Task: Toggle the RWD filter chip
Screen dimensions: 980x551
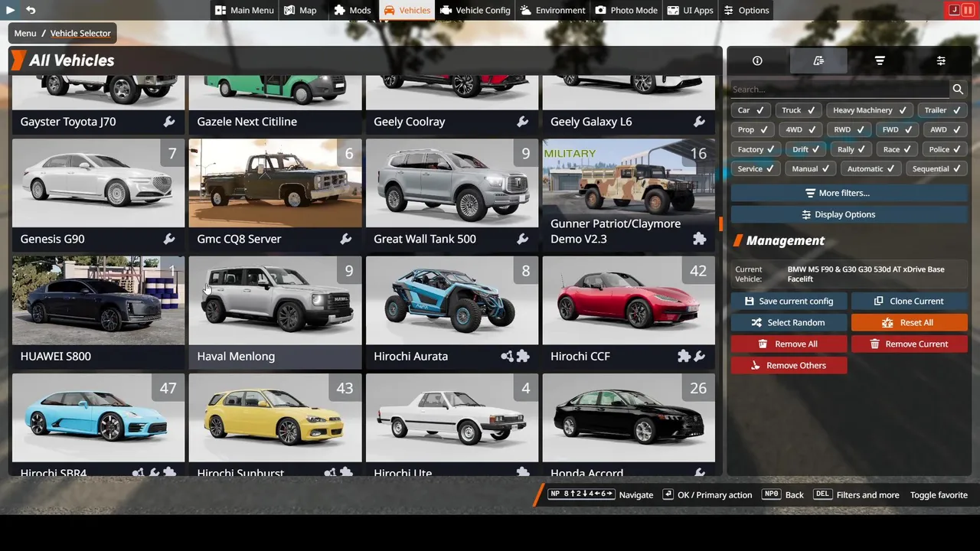Action: [849, 130]
